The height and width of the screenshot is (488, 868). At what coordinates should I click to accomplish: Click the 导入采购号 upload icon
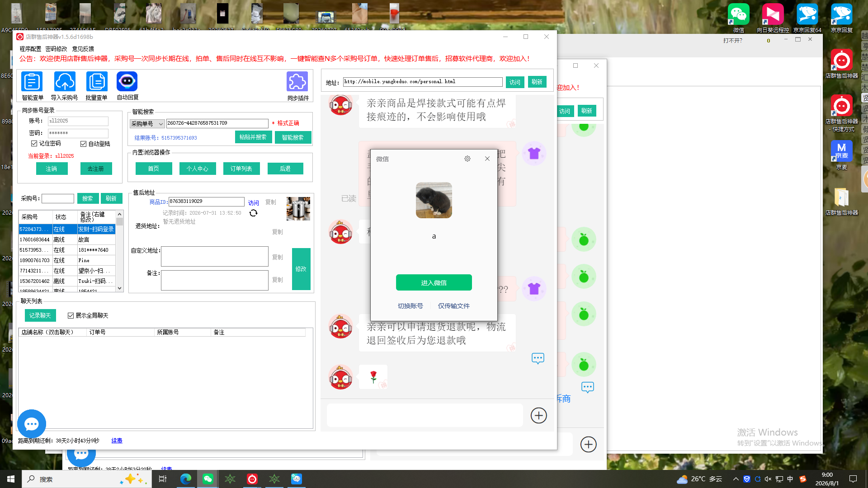tap(65, 82)
